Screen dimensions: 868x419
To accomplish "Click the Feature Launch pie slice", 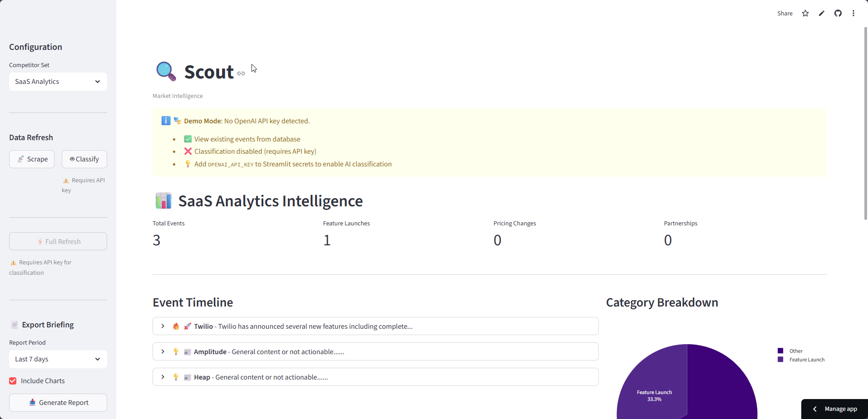I will click(654, 390).
